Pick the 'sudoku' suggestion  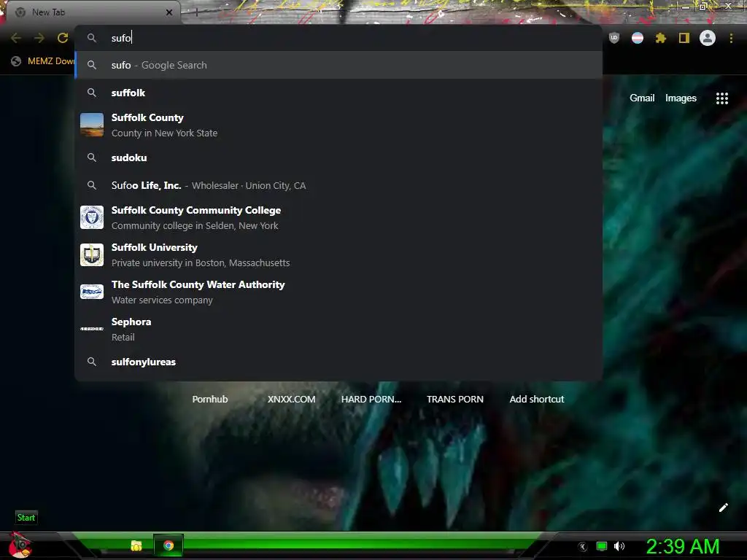point(338,157)
